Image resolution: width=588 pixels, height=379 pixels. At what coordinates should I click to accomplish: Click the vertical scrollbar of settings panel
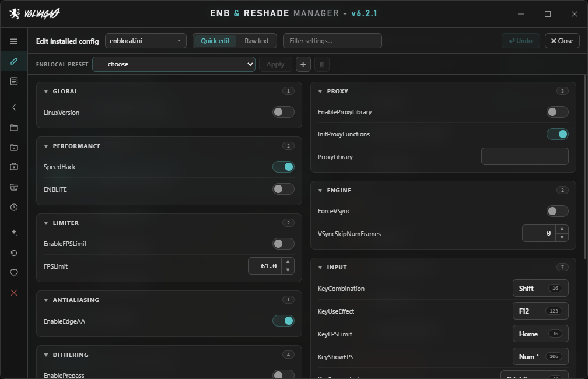(586, 167)
